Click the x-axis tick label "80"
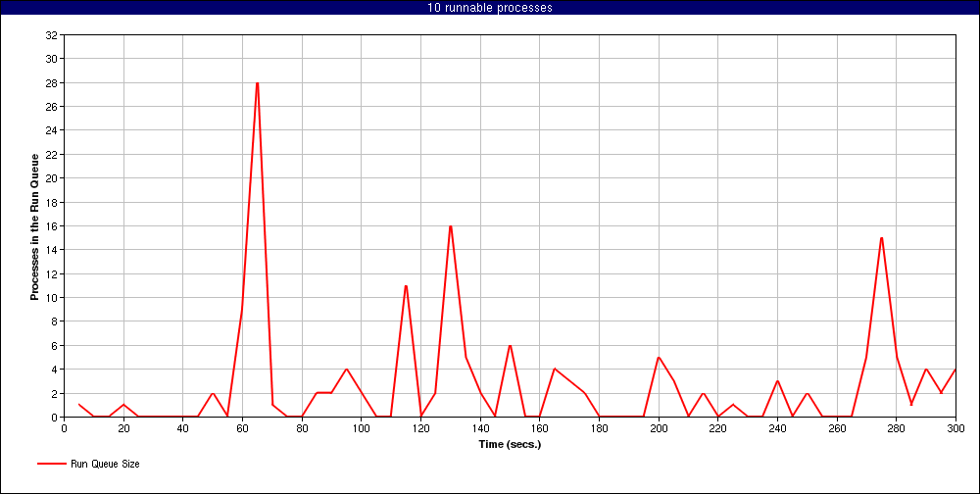The width and height of the screenshot is (980, 494). click(x=302, y=429)
